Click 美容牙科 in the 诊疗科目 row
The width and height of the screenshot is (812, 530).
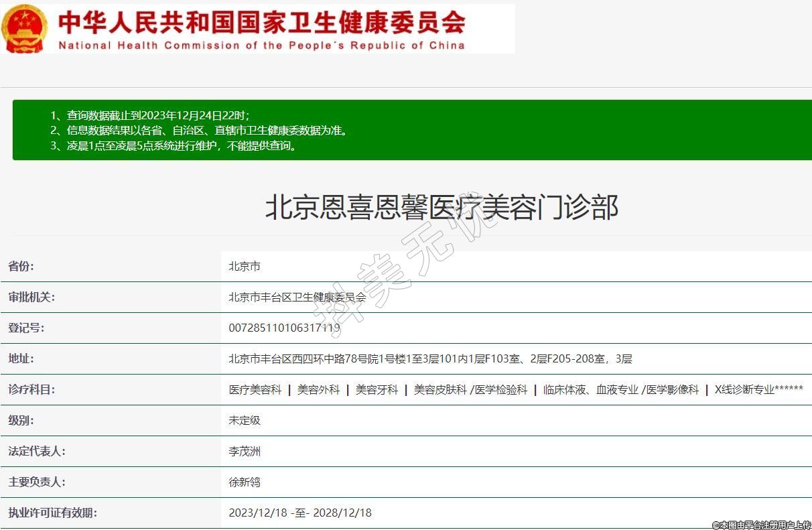click(377, 389)
